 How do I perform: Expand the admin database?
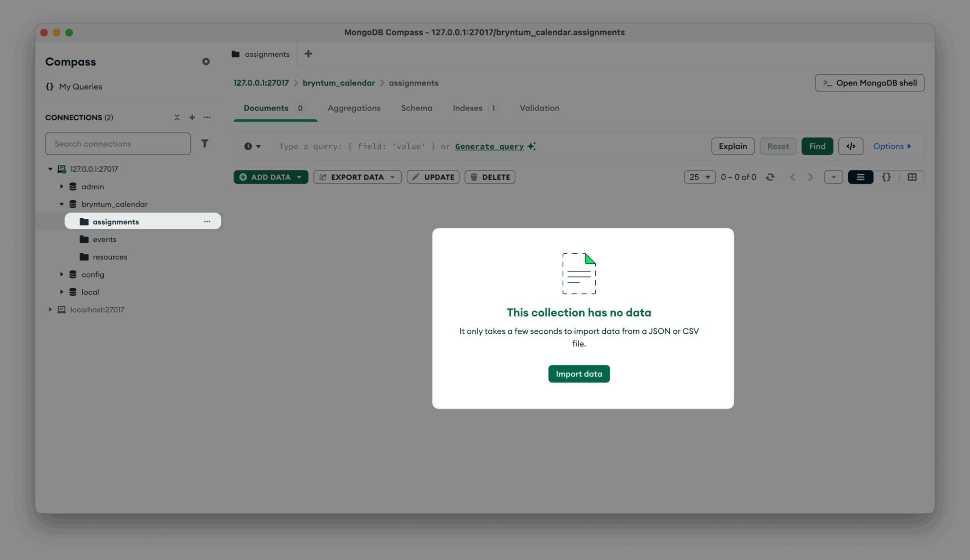click(62, 187)
